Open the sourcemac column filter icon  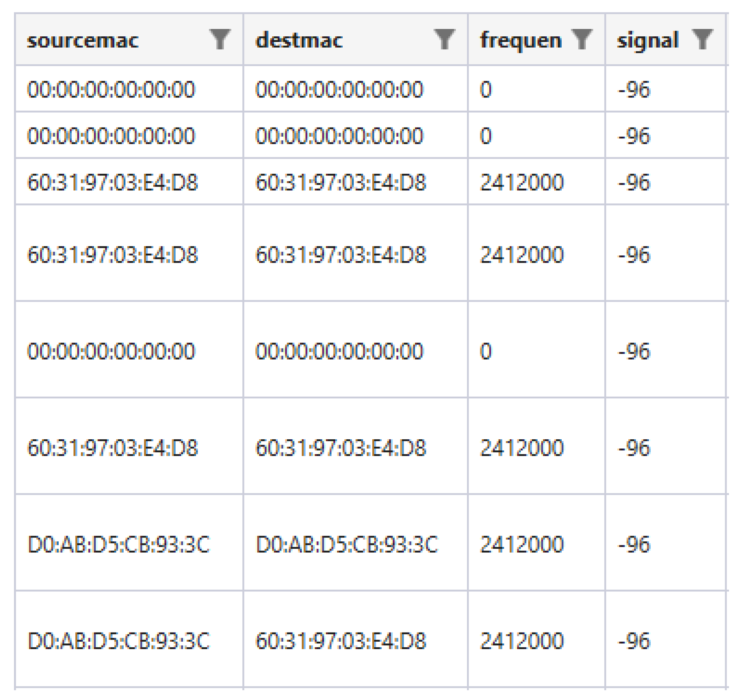tap(220, 39)
